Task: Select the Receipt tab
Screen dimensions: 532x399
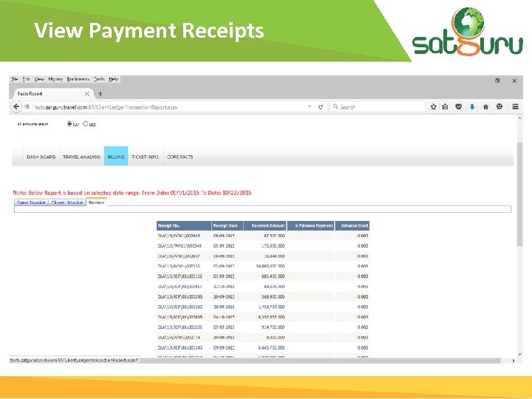Action: (96, 202)
